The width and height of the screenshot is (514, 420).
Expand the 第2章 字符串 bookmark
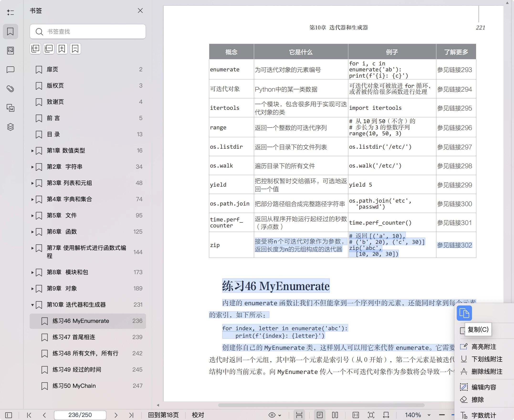(32, 167)
